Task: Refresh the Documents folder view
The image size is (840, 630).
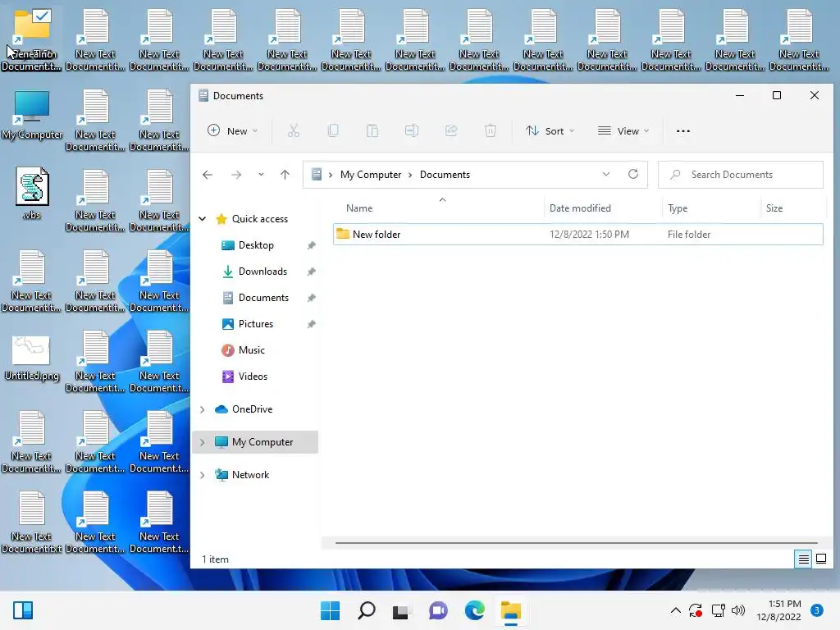Action: point(632,174)
